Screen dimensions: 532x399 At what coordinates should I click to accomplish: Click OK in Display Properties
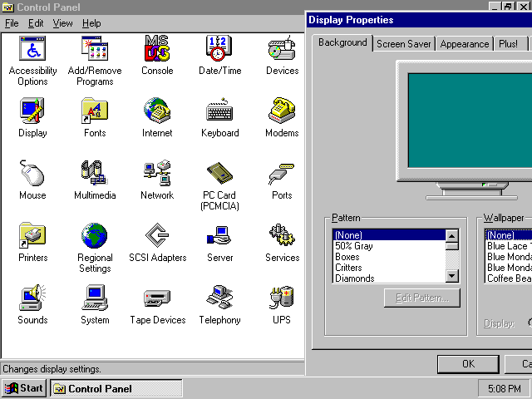click(x=468, y=364)
